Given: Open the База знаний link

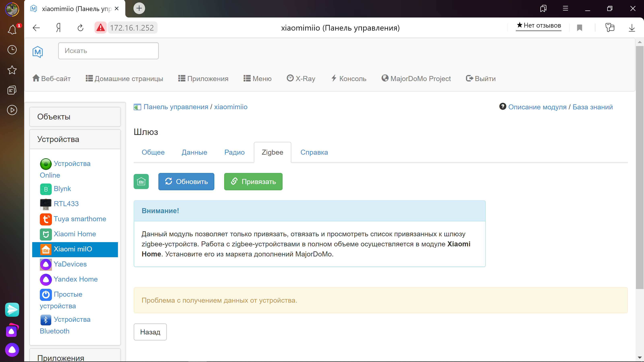Looking at the screenshot, I should click(593, 107).
